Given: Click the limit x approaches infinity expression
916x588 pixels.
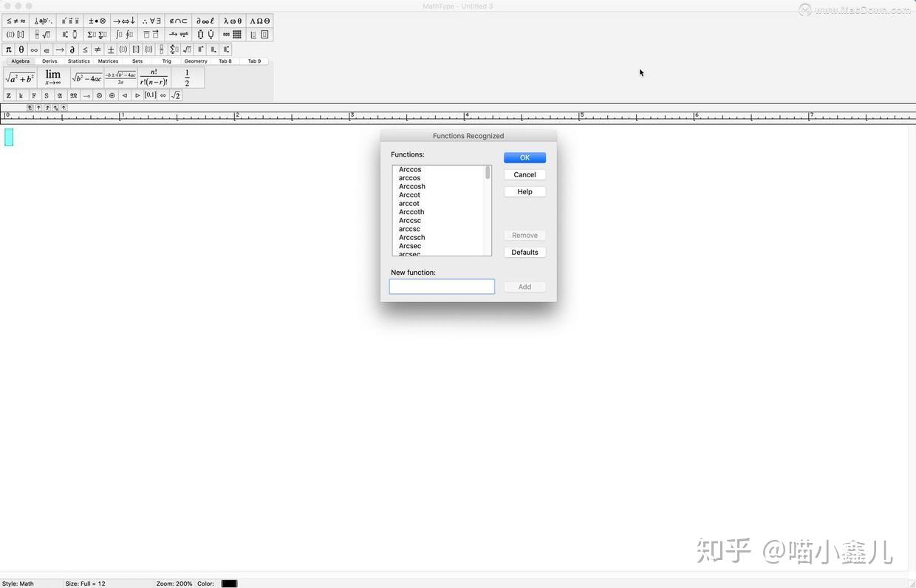Looking at the screenshot, I should tap(52, 76).
